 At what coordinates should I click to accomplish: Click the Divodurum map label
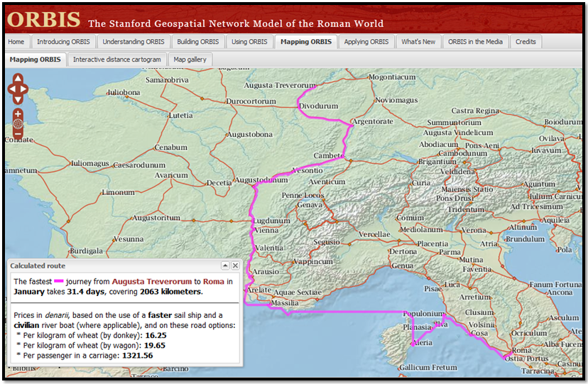point(318,106)
